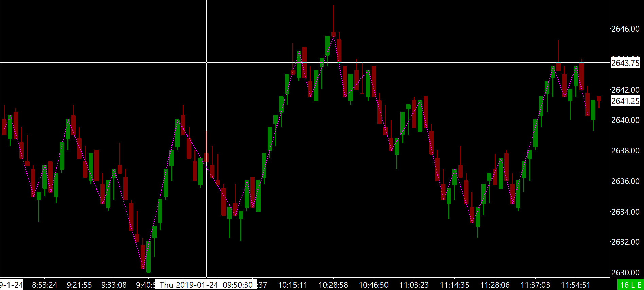Click the 9:33:08 time axis label
Viewport: 644px width, 290px height.
(x=114, y=285)
